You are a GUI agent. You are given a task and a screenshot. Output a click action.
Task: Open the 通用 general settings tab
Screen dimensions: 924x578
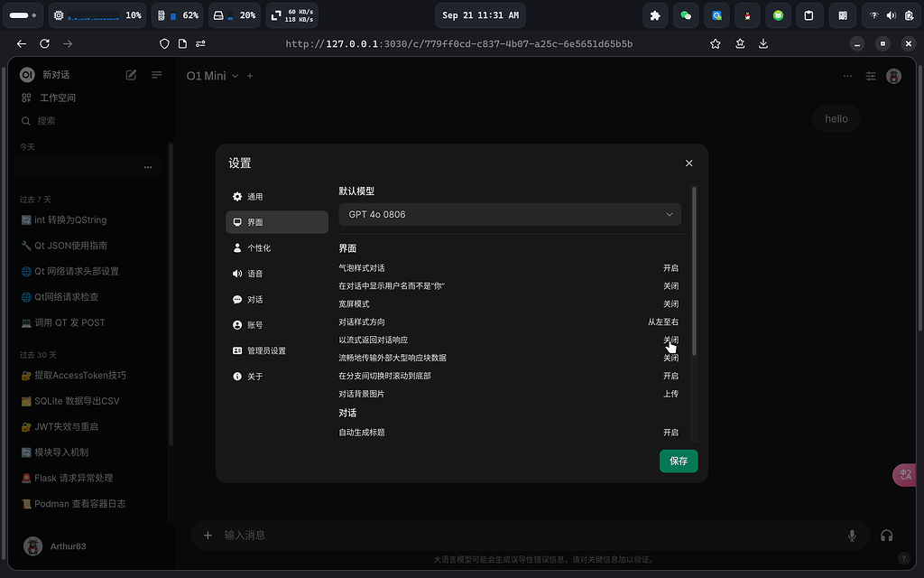click(277, 197)
